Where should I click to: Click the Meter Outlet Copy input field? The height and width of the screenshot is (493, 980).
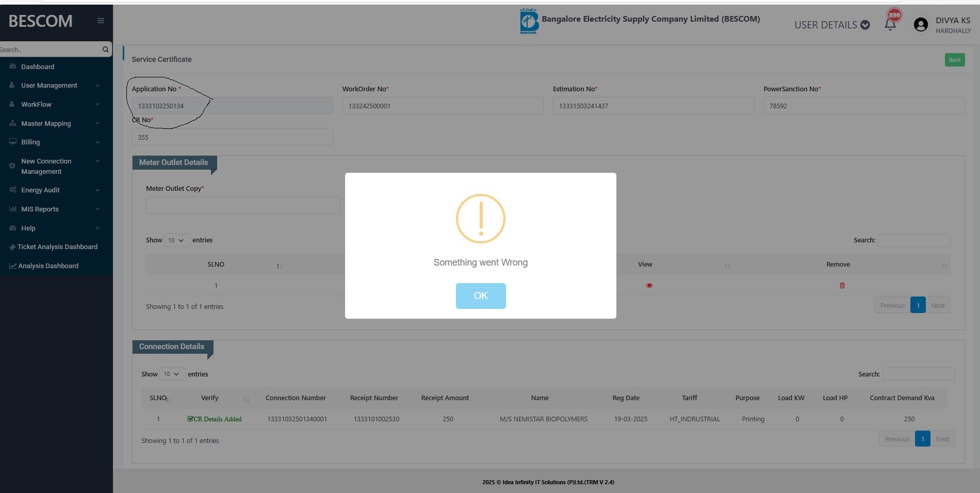point(243,205)
